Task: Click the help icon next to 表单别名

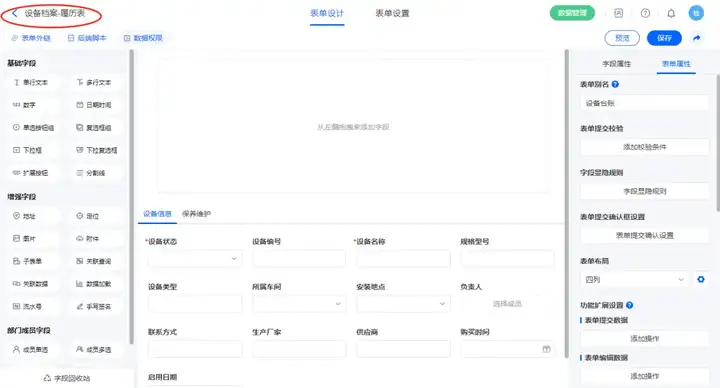Action: 615,84
